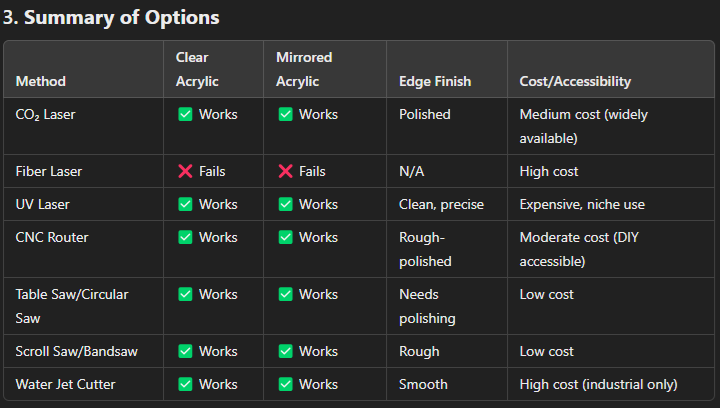Viewport: 720px width, 408px height.
Task: Click CO₂ Laser mirrored acrylic checkmark icon
Action: [285, 114]
